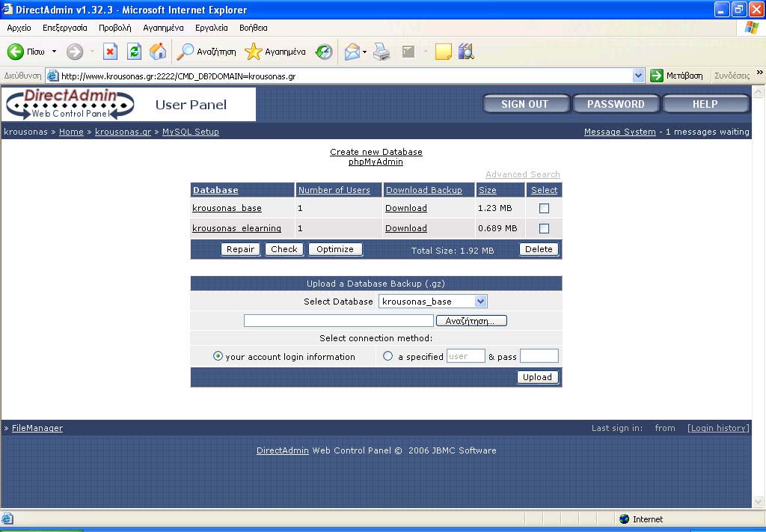Open the Select Database dropdown
Image resolution: width=766 pixels, height=532 pixels.
pyautogui.click(x=433, y=302)
